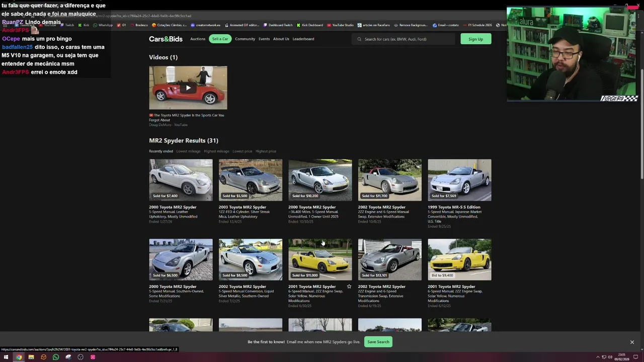This screenshot has height=362, width=644.
Task: Open WhatsApp from the taskbar
Action: click(56, 357)
